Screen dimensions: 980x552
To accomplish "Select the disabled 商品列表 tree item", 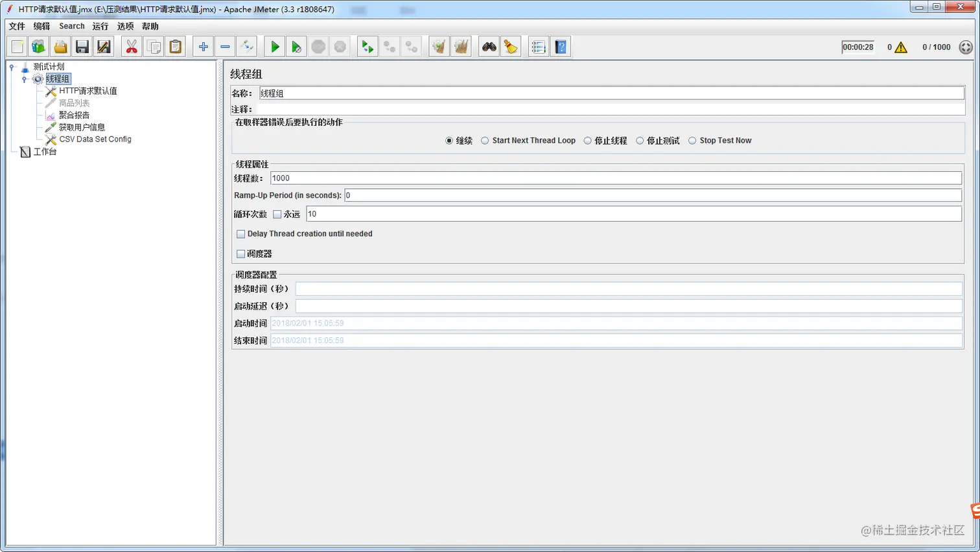I will 75,103.
